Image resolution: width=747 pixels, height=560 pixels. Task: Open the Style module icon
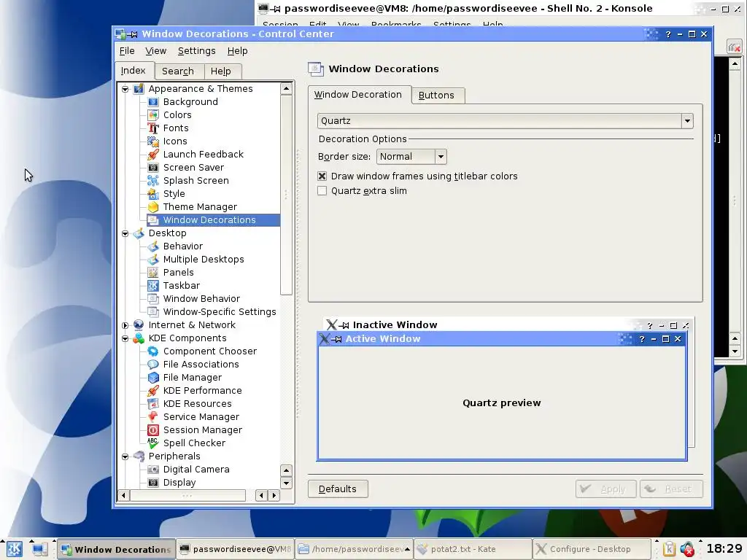tap(153, 194)
